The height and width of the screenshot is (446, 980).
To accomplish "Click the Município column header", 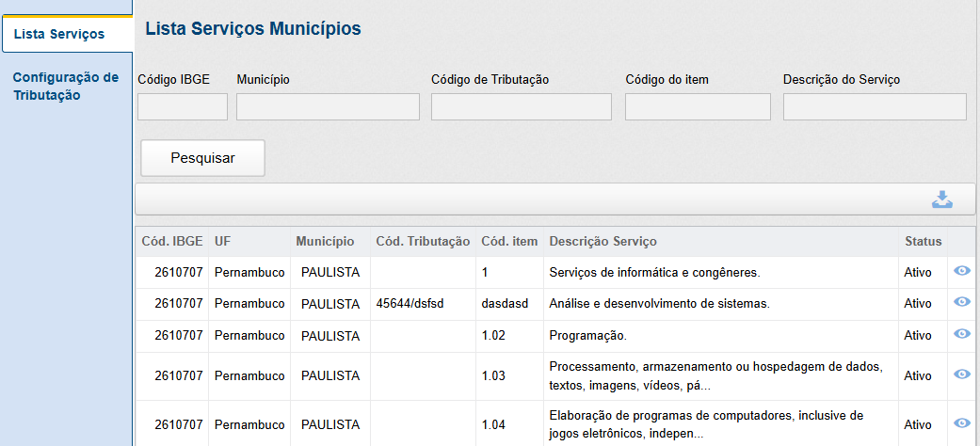I will 325,242.
